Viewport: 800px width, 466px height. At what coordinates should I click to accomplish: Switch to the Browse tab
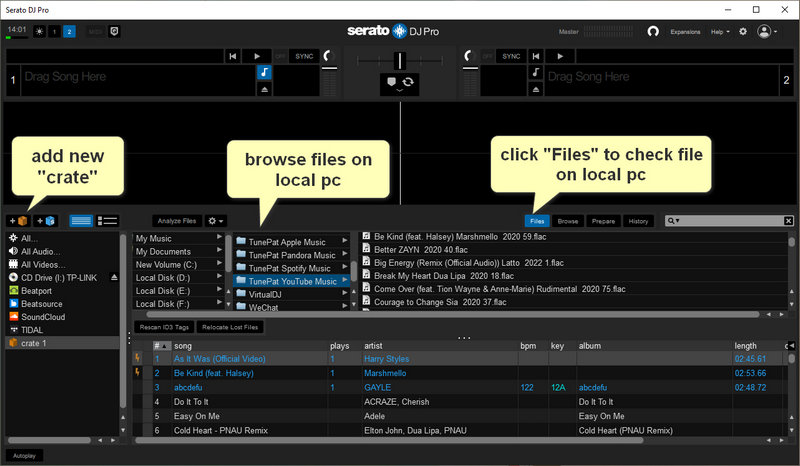click(568, 221)
